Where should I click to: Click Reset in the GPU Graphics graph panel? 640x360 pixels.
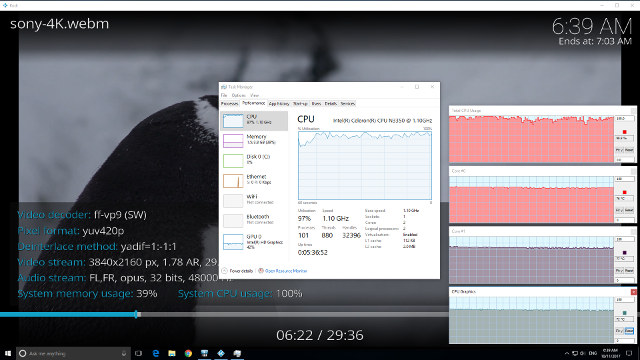[629, 331]
